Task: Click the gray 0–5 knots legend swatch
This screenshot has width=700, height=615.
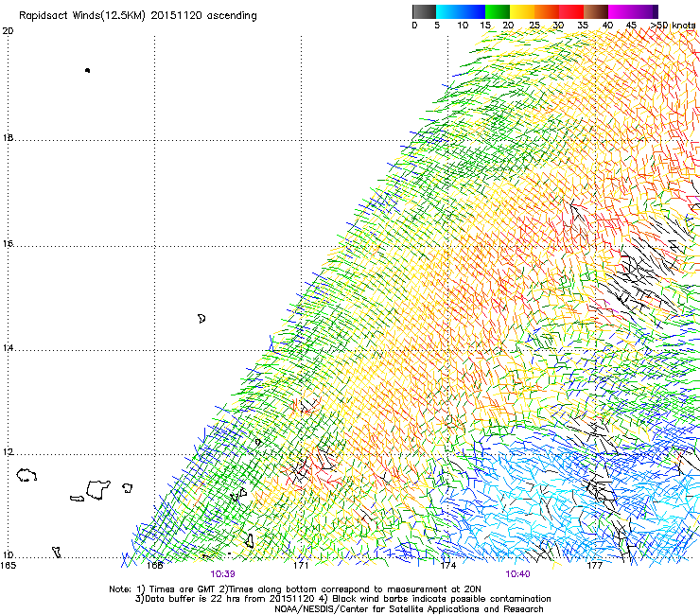Action: tap(424, 11)
